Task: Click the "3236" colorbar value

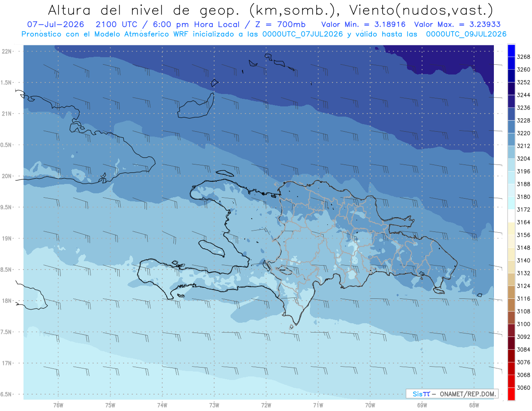Action: click(x=524, y=108)
